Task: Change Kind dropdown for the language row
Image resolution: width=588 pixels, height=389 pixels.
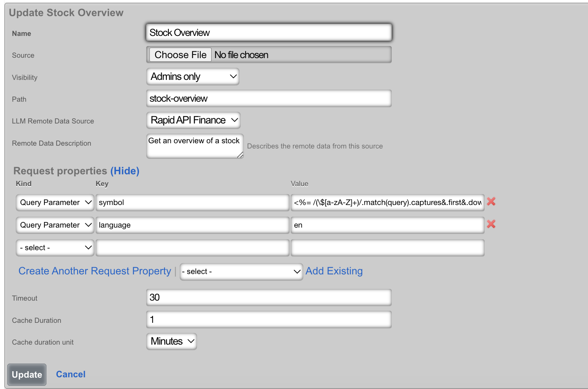Action: pyautogui.click(x=55, y=225)
